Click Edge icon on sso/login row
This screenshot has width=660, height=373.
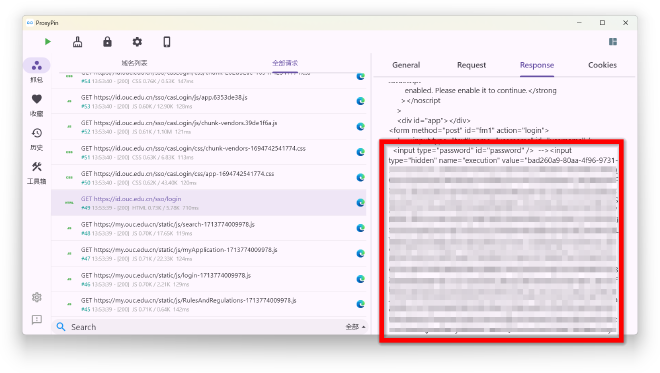tap(360, 202)
